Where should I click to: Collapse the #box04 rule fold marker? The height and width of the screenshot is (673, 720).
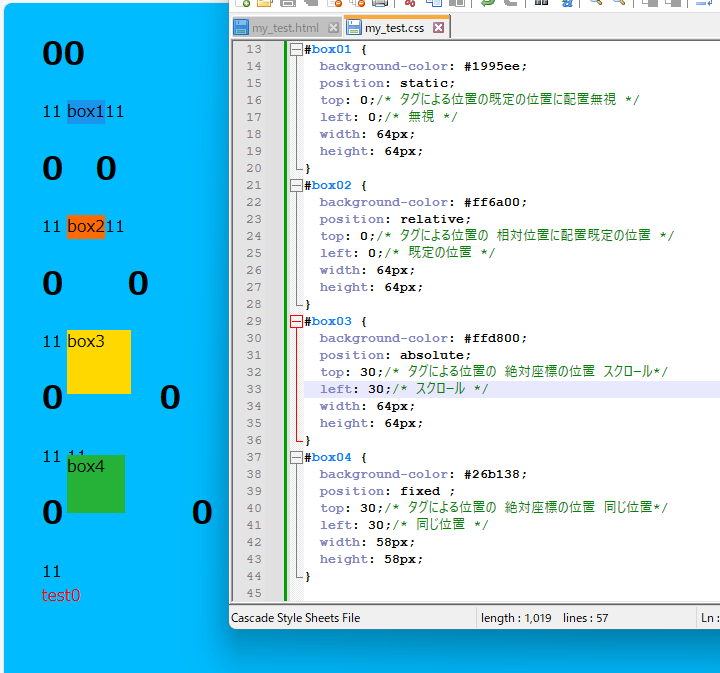296,457
